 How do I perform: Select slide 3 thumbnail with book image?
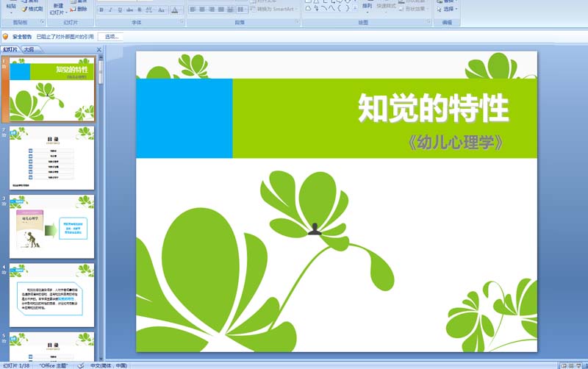point(51,227)
